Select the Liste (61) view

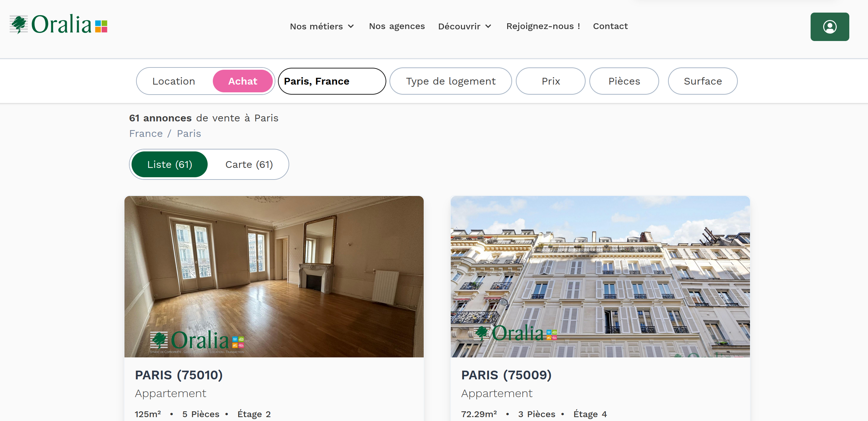coord(170,164)
